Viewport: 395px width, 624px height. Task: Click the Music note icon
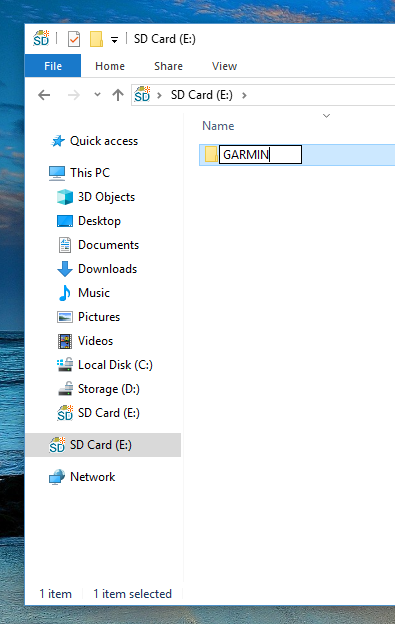point(65,293)
